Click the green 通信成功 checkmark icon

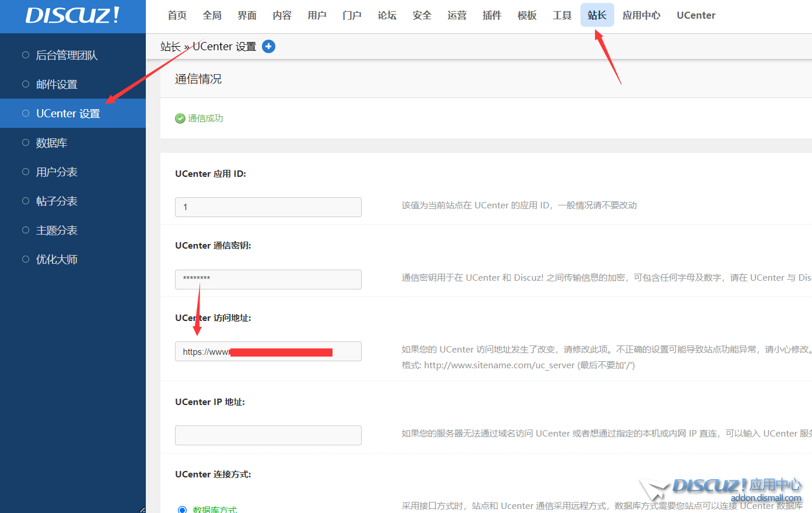click(x=180, y=118)
